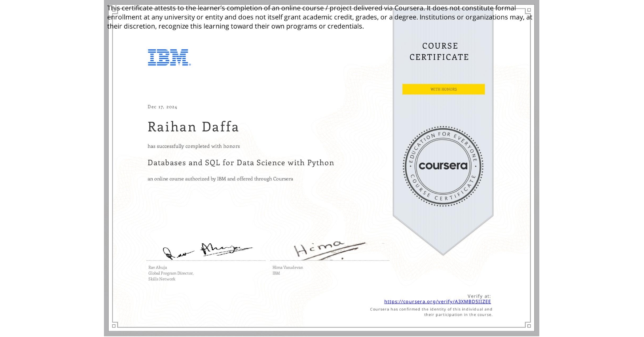This screenshot has height=337, width=644.
Task: Click the 'Verify at:' label
Action: (479, 296)
